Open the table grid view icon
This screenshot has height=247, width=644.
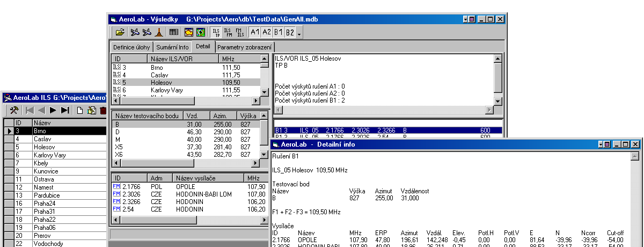[174, 32]
